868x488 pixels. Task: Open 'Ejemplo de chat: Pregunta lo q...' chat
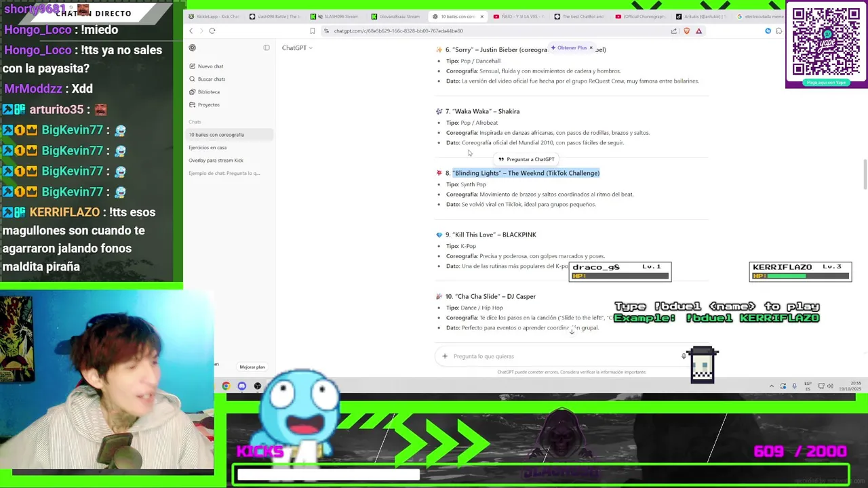(x=230, y=173)
